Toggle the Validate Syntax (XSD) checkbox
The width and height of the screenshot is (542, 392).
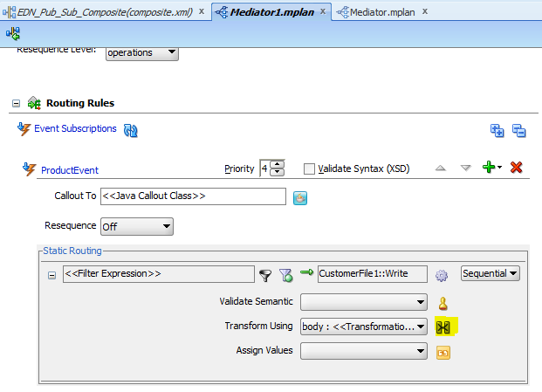point(309,169)
